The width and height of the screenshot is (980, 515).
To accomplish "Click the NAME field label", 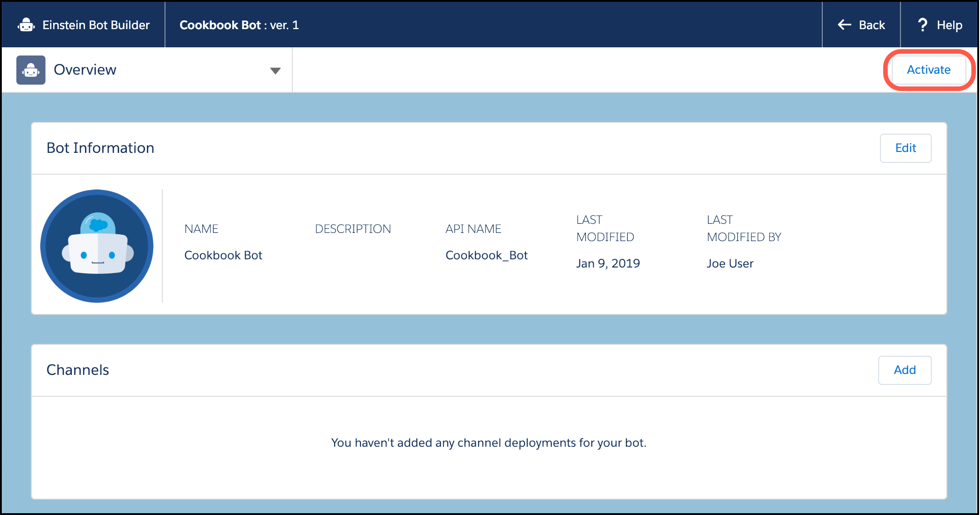I will 201,229.
